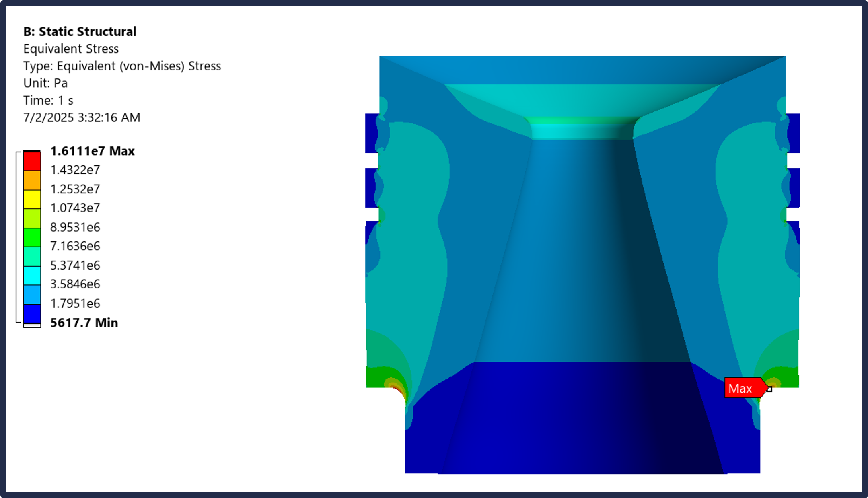This screenshot has width=868, height=498.
Task: Select the dark blue legend band
Action: (32, 314)
